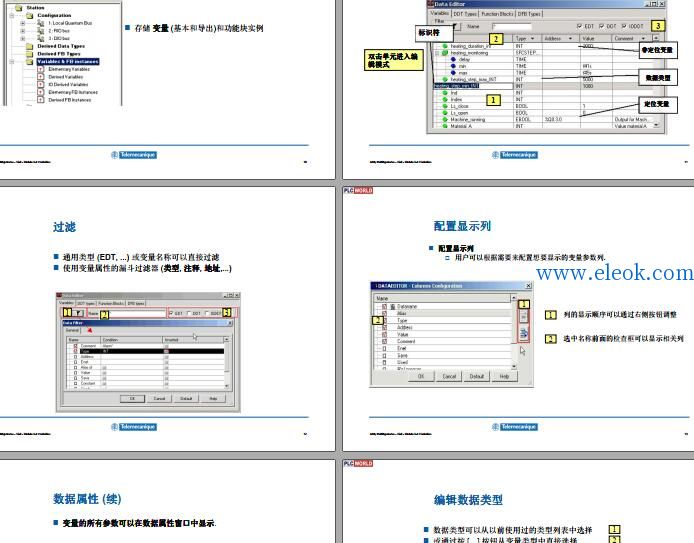Switch to Function Blocks tab in top Data Editor
This screenshot has height=543, width=694.
pyautogui.click(x=497, y=14)
